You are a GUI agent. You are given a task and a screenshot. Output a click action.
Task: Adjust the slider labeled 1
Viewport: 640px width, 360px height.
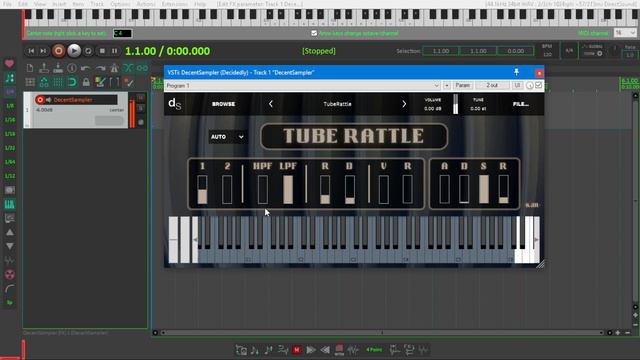(202, 189)
